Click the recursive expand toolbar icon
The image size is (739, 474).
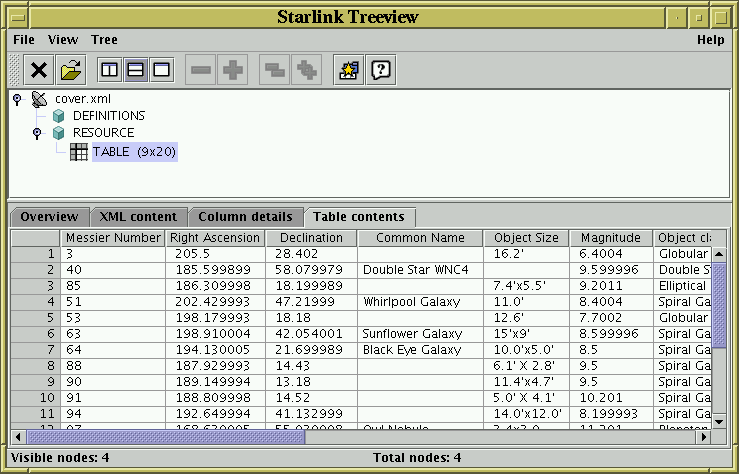[307, 70]
